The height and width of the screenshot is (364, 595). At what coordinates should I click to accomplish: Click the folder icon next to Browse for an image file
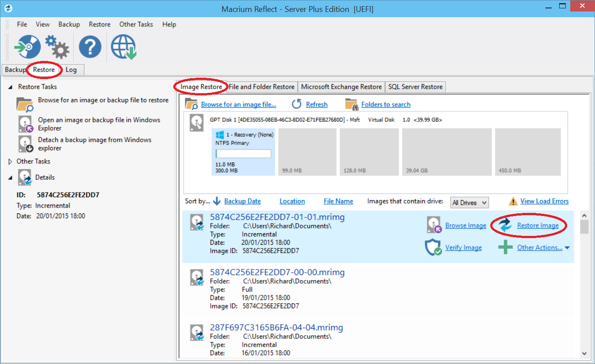point(192,104)
